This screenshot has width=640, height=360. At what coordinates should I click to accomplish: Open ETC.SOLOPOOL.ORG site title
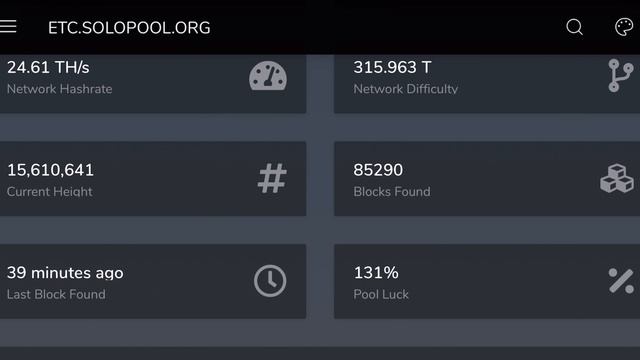pyautogui.click(x=129, y=28)
